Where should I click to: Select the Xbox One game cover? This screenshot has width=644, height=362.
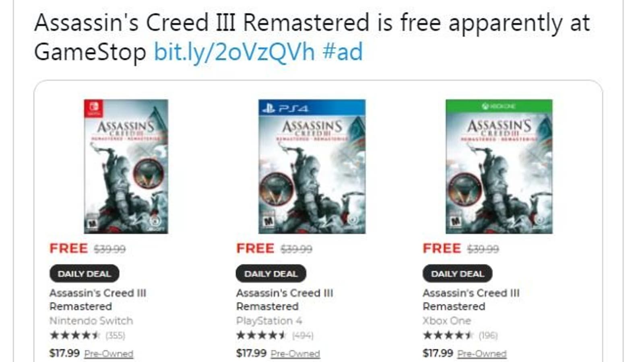pyautogui.click(x=499, y=167)
